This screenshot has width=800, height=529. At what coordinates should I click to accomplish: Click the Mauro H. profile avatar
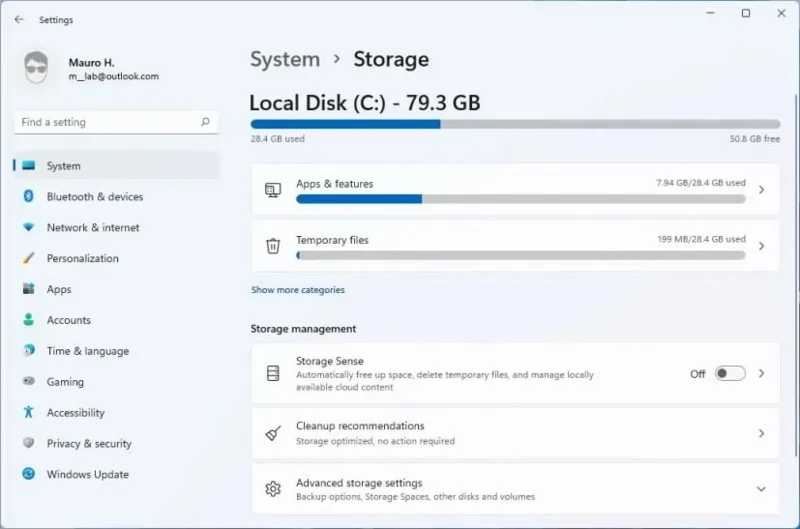tap(36, 68)
